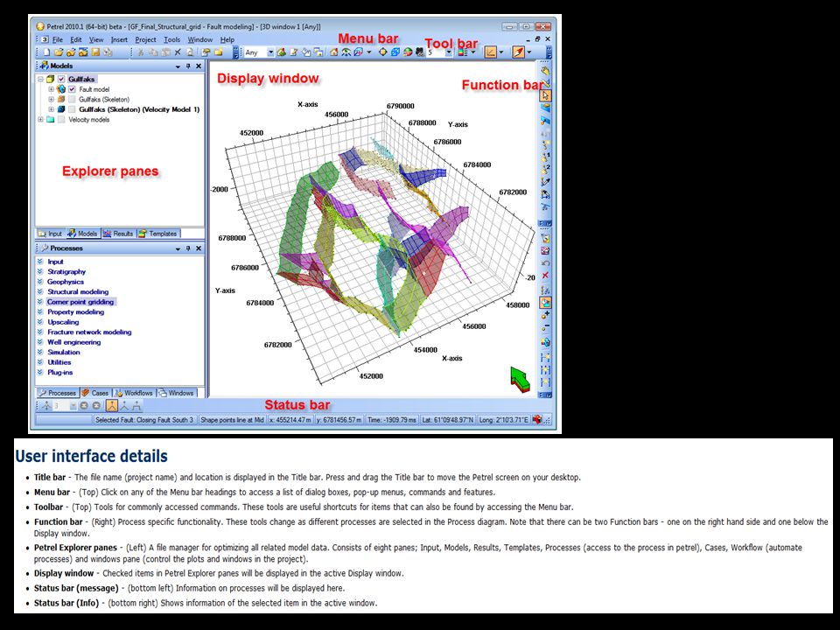
Task: Expand the Simulation process group
Action: 40,352
